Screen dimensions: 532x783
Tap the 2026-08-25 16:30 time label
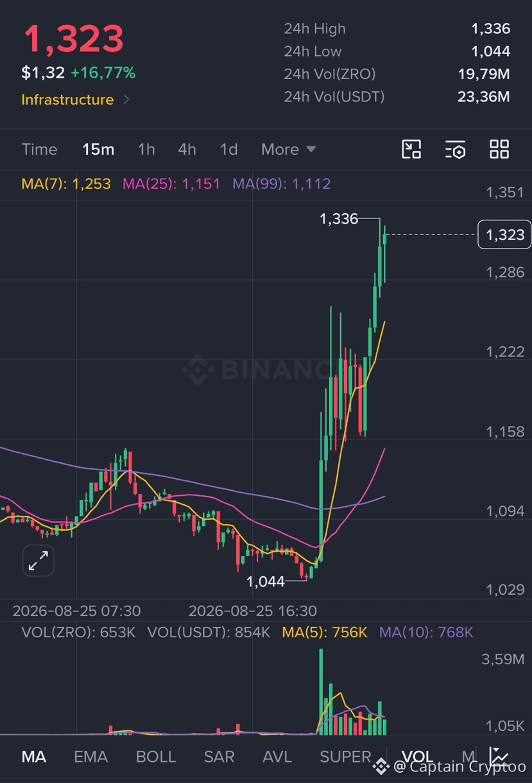[x=253, y=610]
